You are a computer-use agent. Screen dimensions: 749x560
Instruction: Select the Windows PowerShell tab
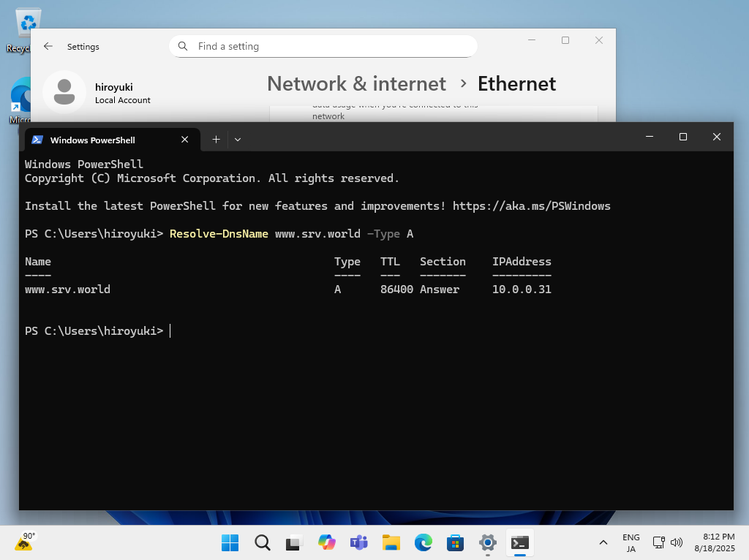(x=93, y=140)
